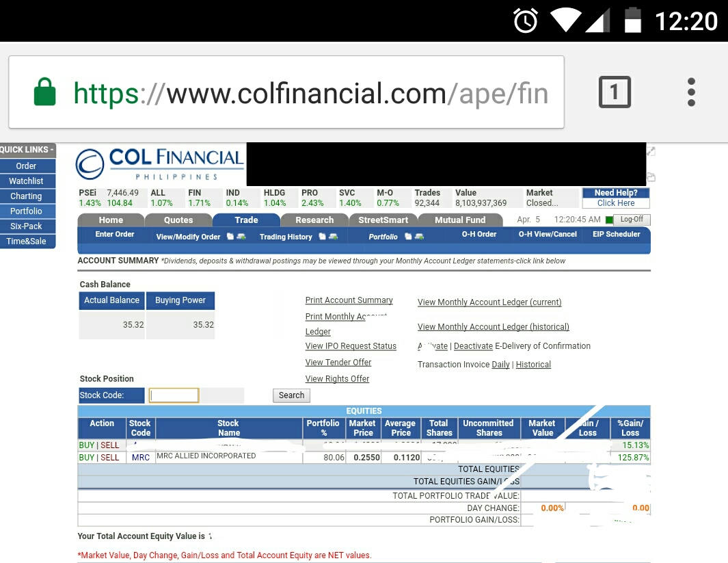Tap the browser URL address bar

pos(286,92)
